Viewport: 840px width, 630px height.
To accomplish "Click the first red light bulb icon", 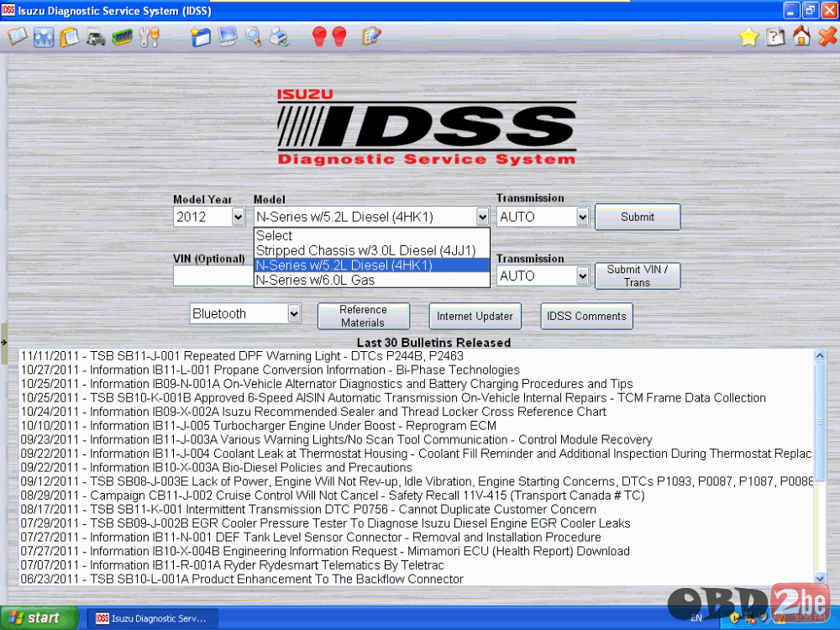I will 319,37.
